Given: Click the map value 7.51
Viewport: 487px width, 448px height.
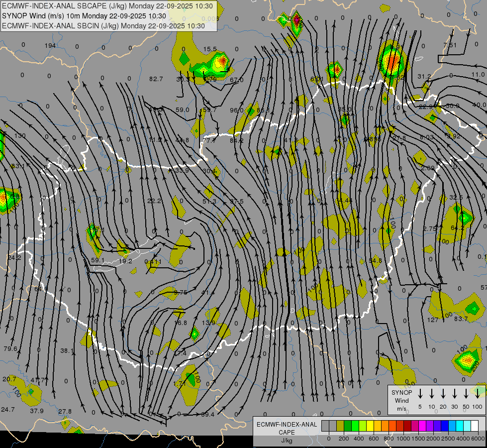Looking at the screenshot, I should pos(450,45).
